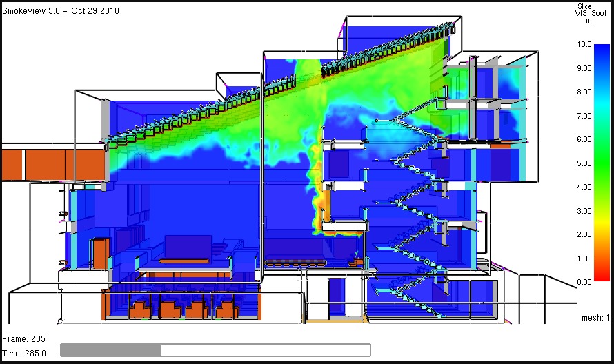
Task: Click the dark blue top of the colorbar
Action: (602, 48)
